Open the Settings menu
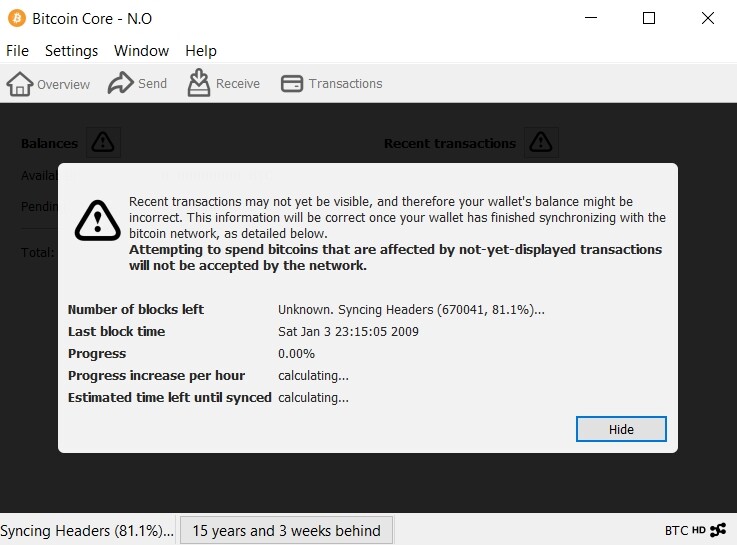Viewport: 737px width, 545px height. 71,51
